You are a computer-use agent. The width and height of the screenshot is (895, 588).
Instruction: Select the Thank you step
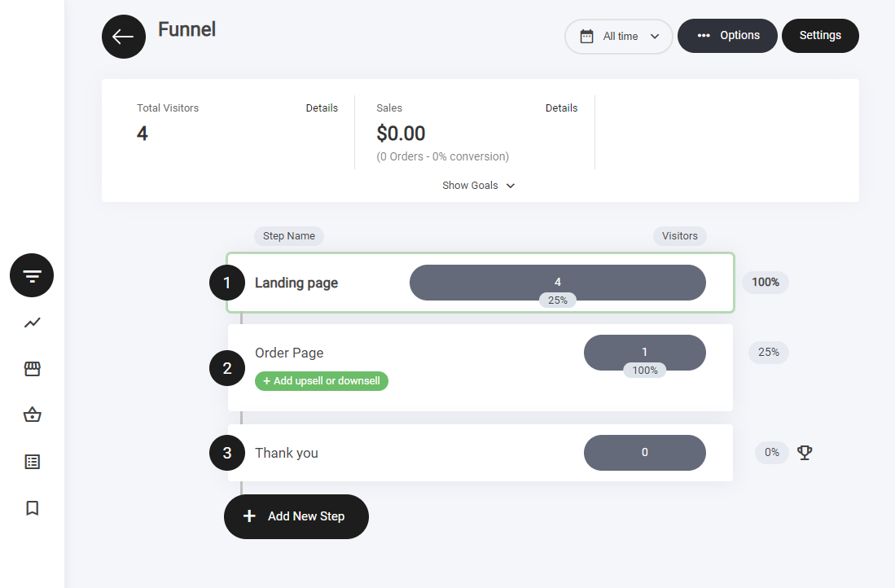[x=287, y=453]
